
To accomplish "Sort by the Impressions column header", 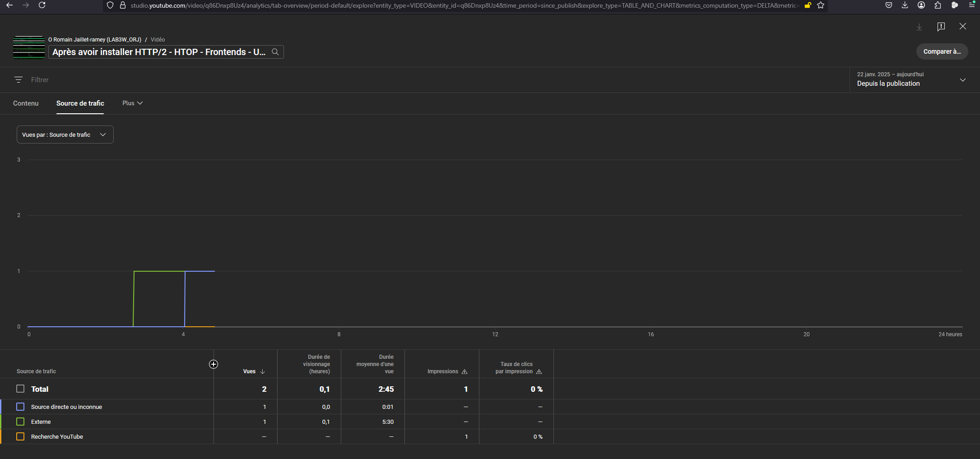I will coord(443,371).
